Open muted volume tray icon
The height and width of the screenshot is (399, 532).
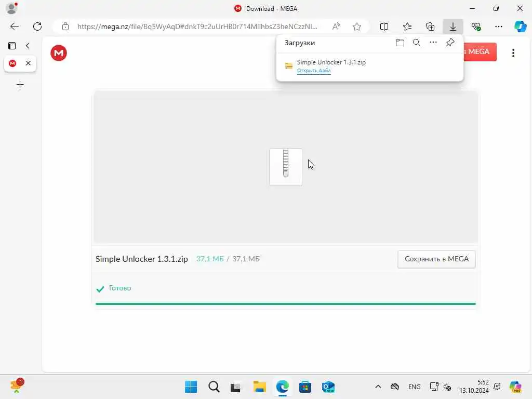tap(447, 387)
